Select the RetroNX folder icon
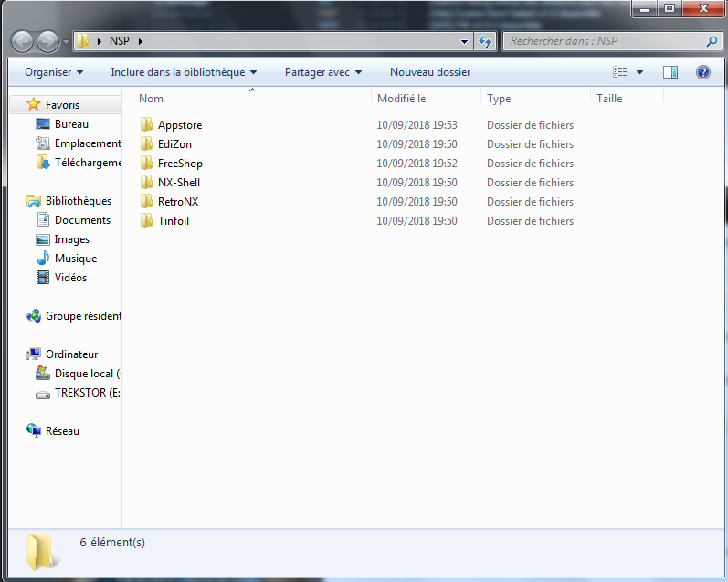Screen dimensions: 728x582 pyautogui.click(x=146, y=201)
